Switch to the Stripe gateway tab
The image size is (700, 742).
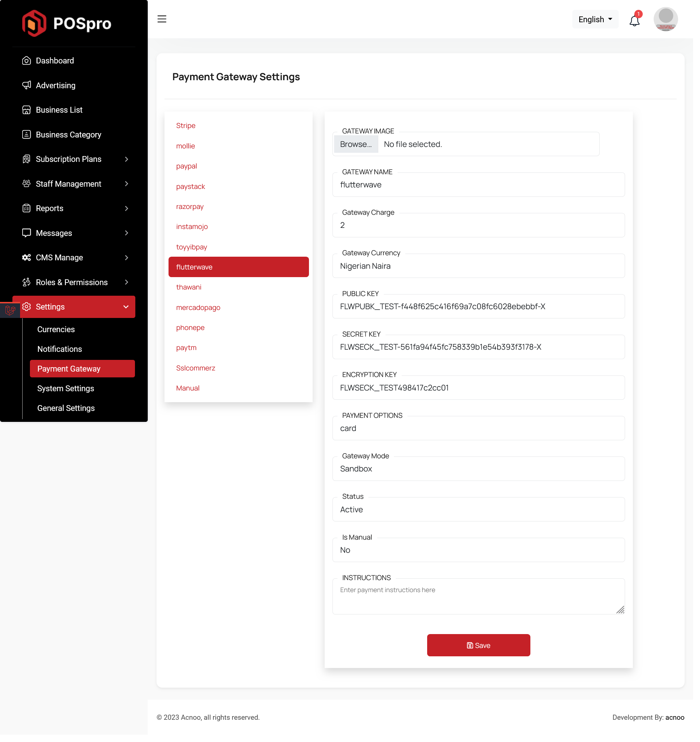pyautogui.click(x=186, y=125)
